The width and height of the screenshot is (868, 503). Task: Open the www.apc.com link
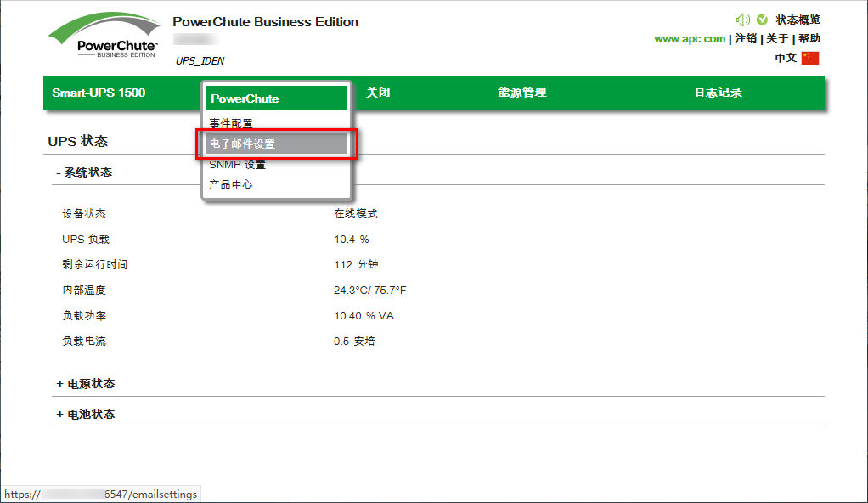click(689, 39)
